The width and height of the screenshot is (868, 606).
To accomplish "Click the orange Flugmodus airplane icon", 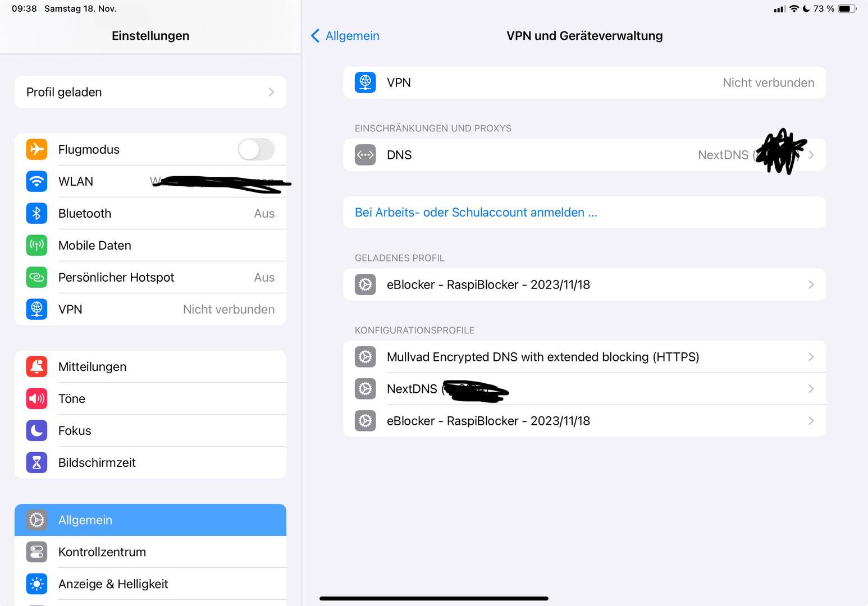I will pyautogui.click(x=36, y=149).
